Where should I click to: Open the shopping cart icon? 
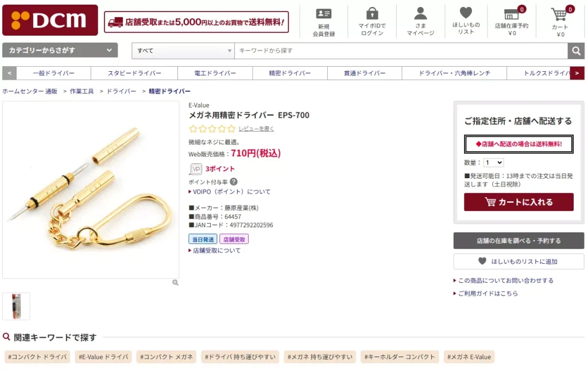pyautogui.click(x=559, y=14)
